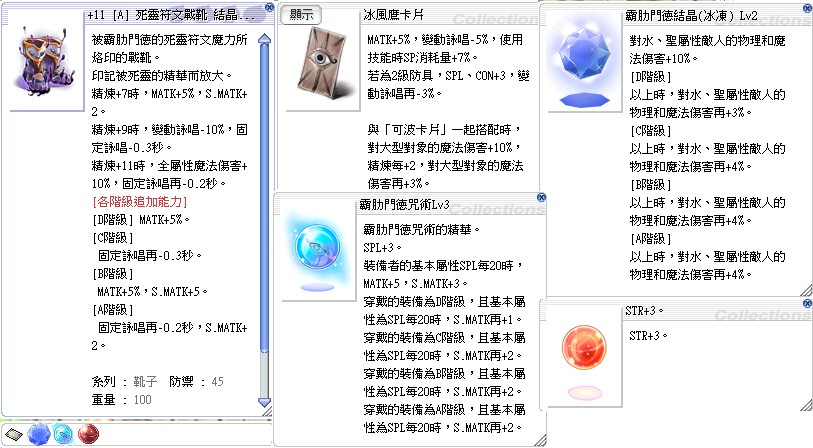Close the 冰風鷹卡片 window
Image resolution: width=813 pixels, height=448 pixels.
click(x=541, y=6)
